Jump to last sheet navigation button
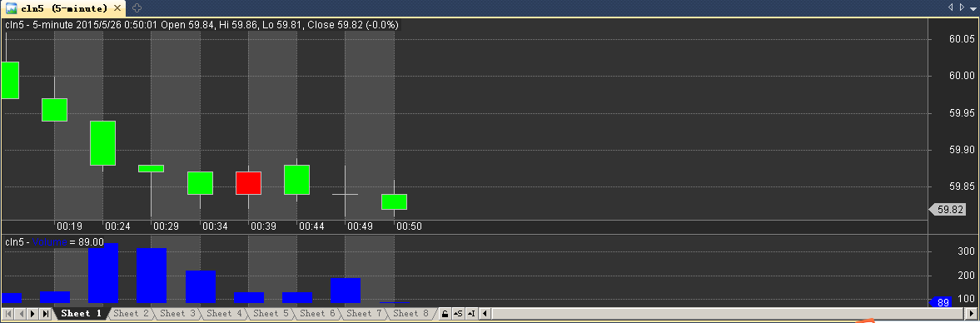Viewport: 980px width, 323px height. (x=45, y=314)
